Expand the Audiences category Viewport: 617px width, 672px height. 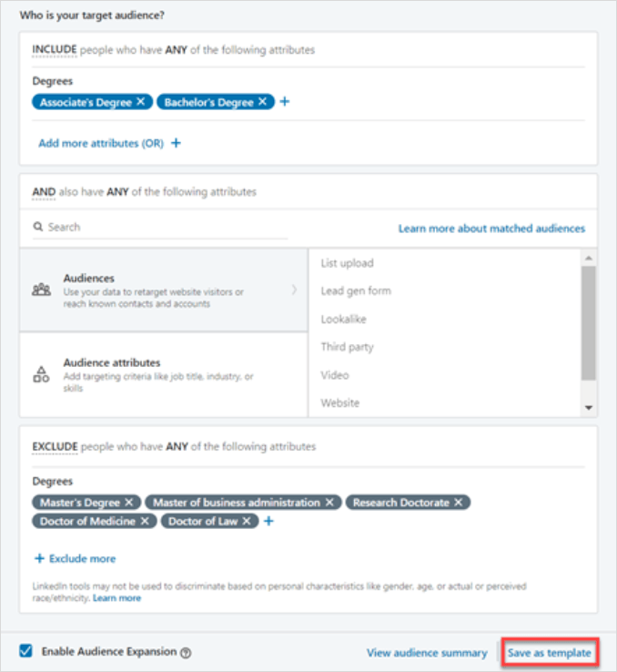coord(164,290)
